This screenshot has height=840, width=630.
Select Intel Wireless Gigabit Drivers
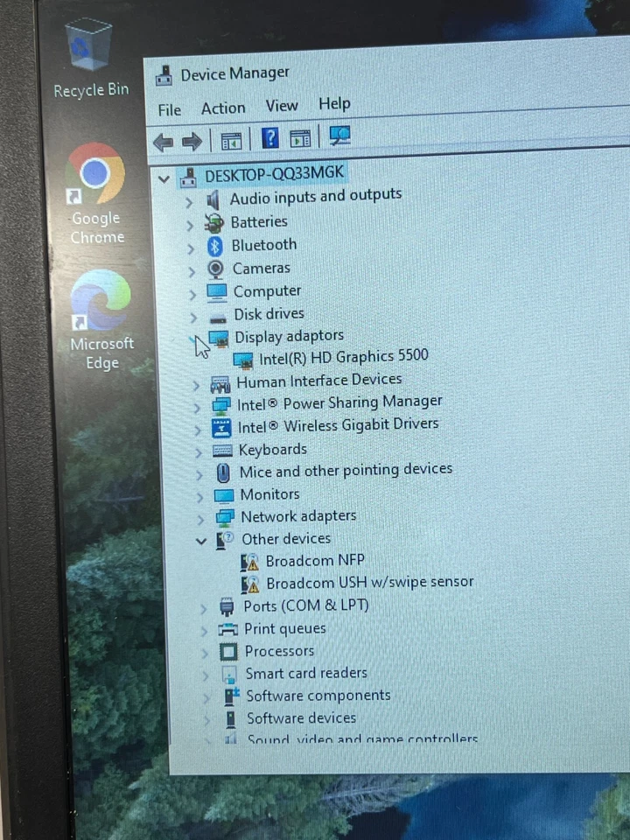pos(338,425)
